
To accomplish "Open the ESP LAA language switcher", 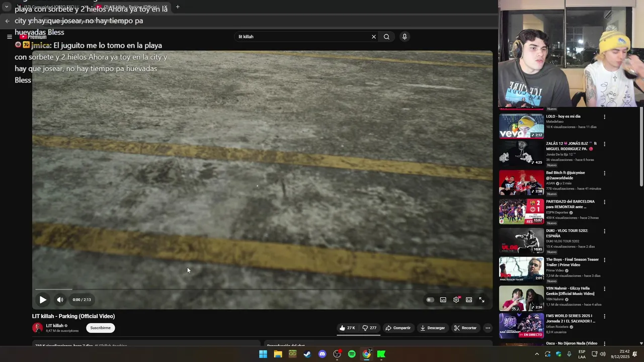I will (x=582, y=354).
